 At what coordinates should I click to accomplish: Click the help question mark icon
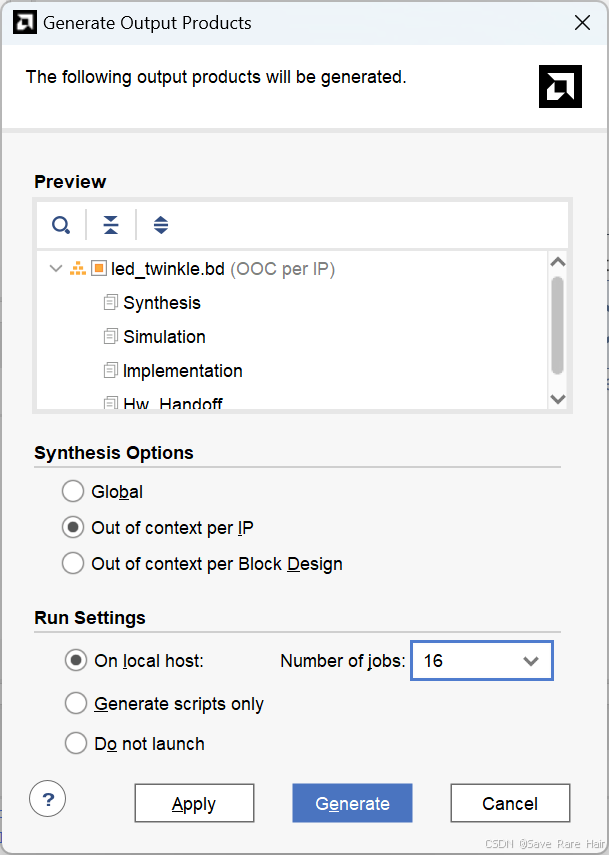48,799
